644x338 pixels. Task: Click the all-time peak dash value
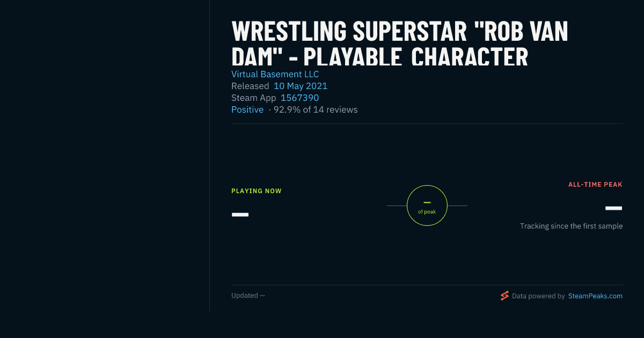pos(614,208)
